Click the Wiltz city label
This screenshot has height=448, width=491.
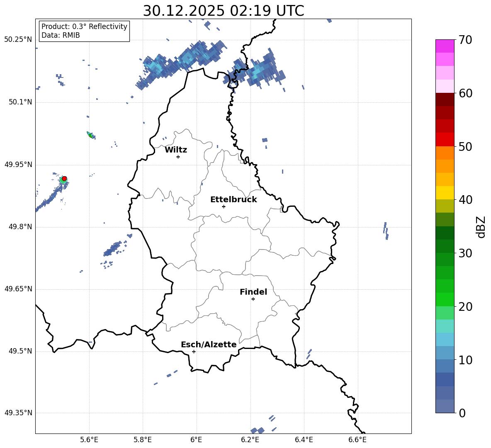pos(176,150)
